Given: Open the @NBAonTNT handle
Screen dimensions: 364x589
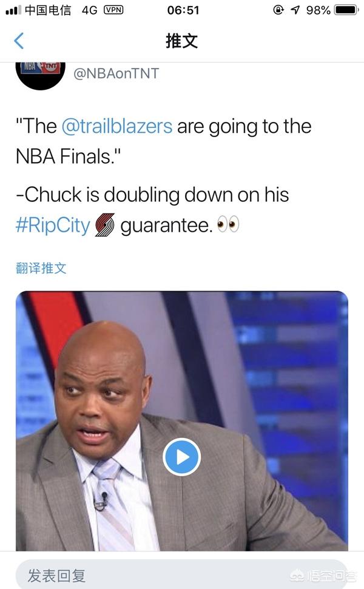Looking at the screenshot, I should point(116,73).
